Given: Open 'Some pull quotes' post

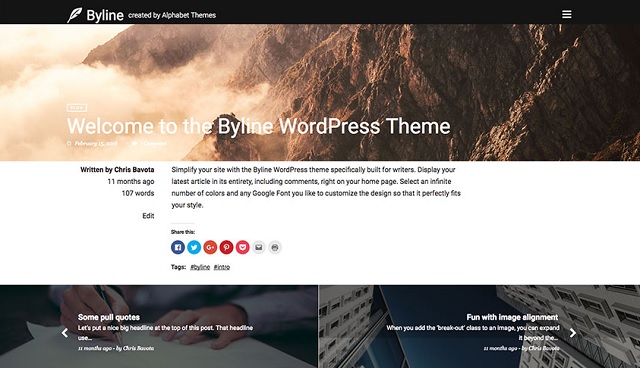Looking at the screenshot, I should coord(109,317).
